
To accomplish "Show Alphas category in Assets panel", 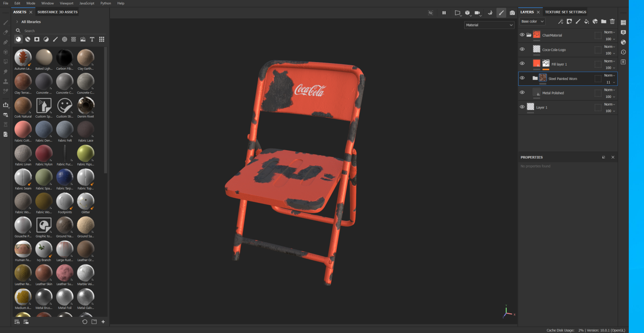I will (x=64, y=39).
